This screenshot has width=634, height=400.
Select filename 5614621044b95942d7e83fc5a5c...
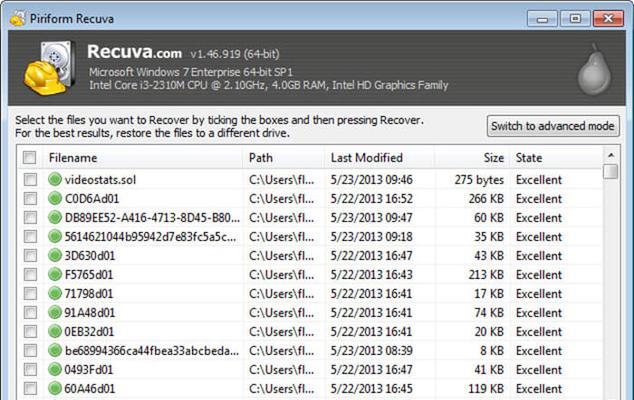click(x=150, y=237)
